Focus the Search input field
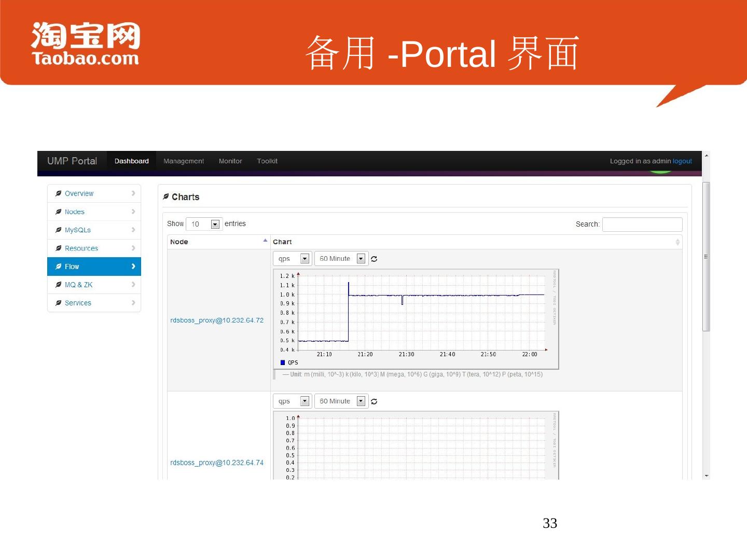The height and width of the screenshot is (560, 747). (x=642, y=224)
